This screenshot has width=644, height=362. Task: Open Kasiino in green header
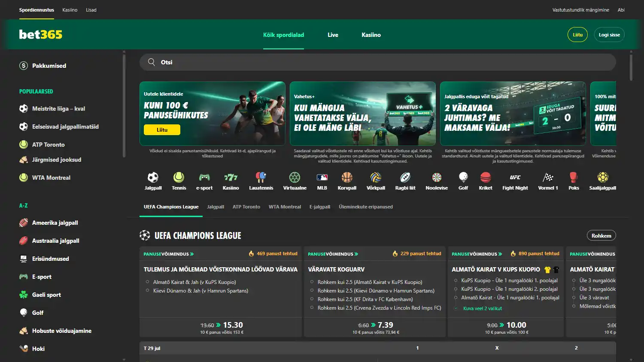click(x=371, y=35)
